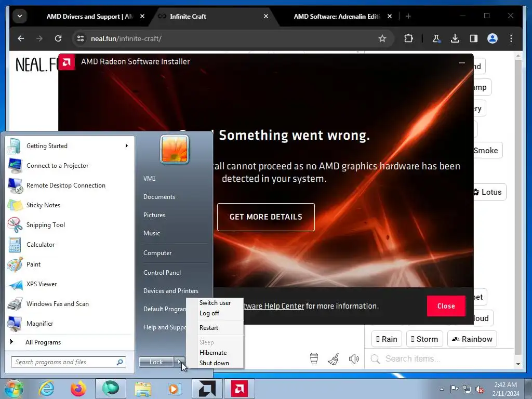The width and height of the screenshot is (532, 399).
Task: Click the Infinite Craft broom clear icon
Action: [x=334, y=358]
